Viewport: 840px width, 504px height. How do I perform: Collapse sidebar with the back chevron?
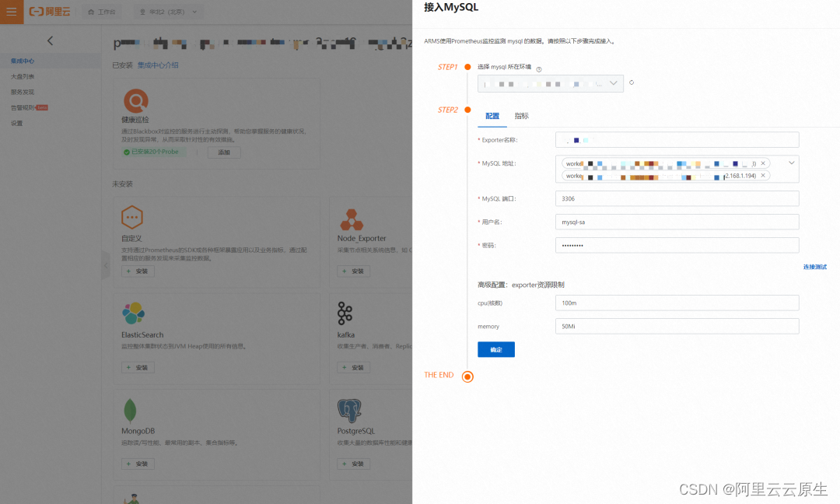coord(50,40)
